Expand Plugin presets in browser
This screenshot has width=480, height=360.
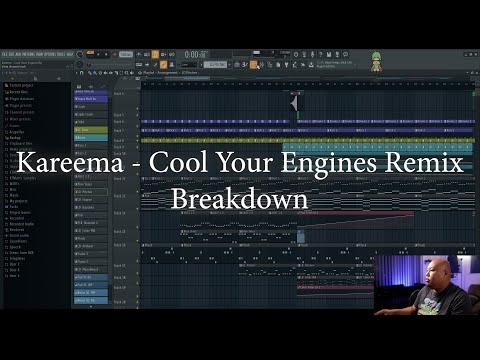(18, 106)
